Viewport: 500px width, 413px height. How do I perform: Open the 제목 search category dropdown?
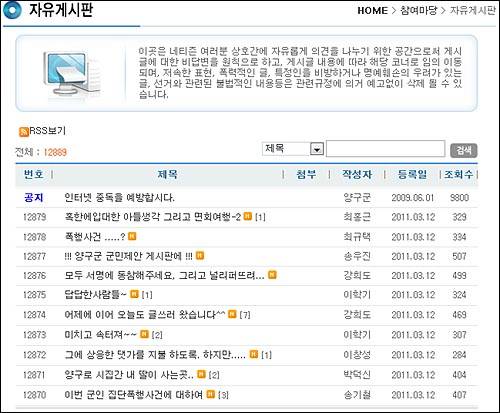coord(293,149)
